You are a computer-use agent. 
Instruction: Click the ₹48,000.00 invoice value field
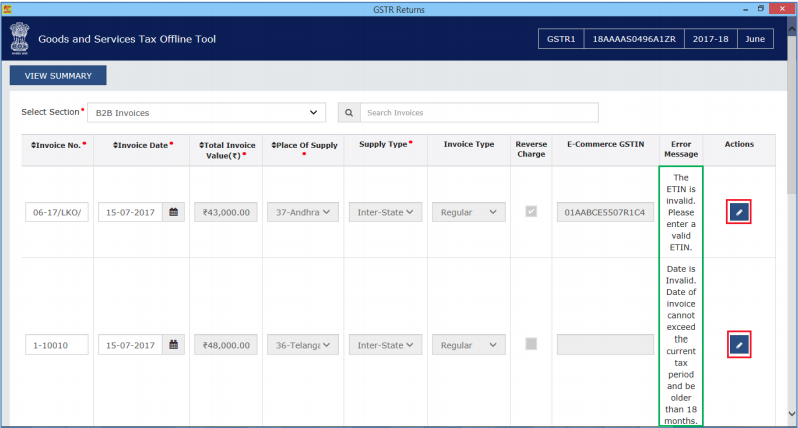pyautogui.click(x=225, y=345)
